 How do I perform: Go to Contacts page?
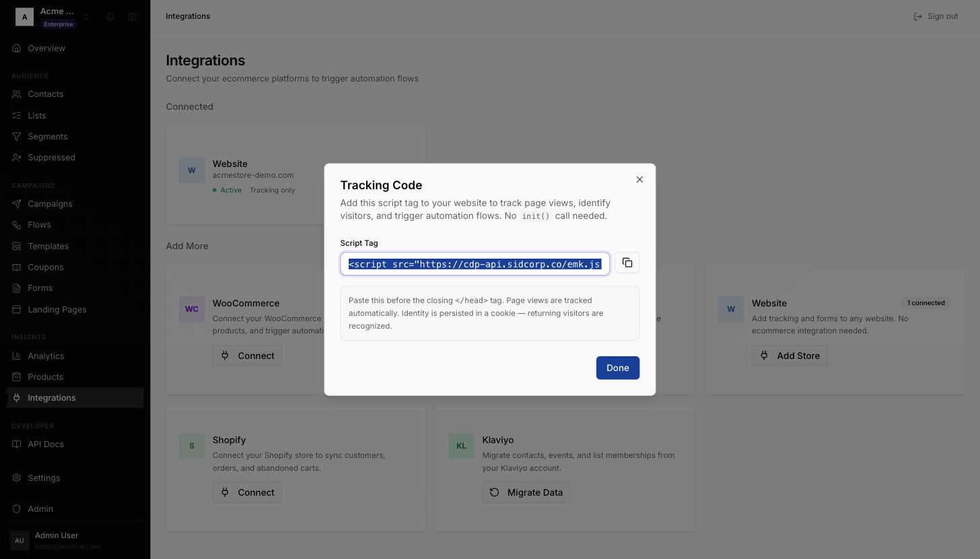(x=75, y=94)
